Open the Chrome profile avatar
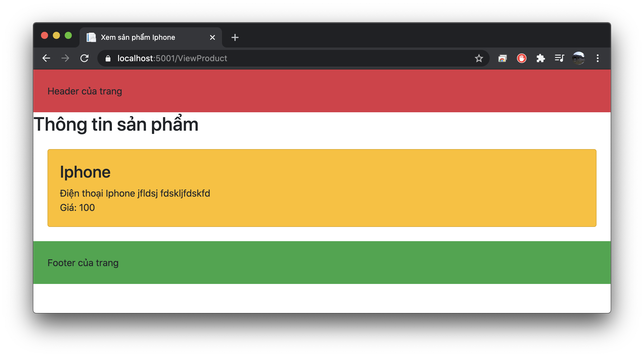Screen dimensions: 644x357 click(578, 58)
